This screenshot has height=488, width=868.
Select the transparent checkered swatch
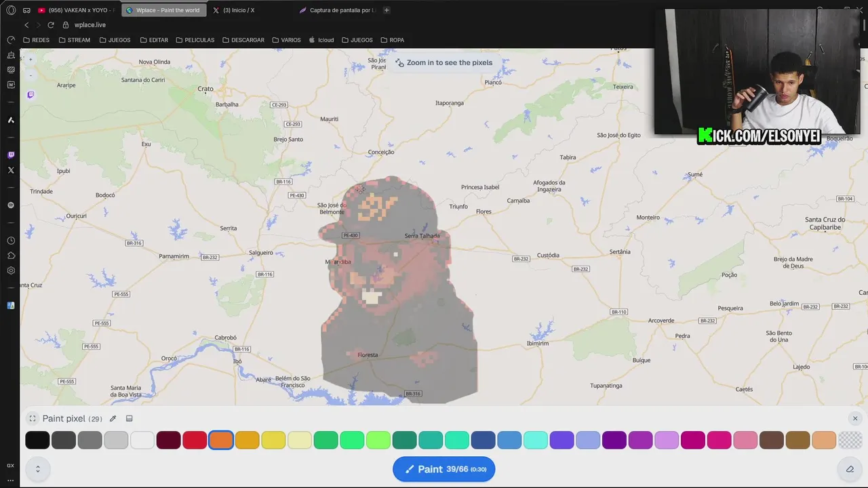click(850, 440)
